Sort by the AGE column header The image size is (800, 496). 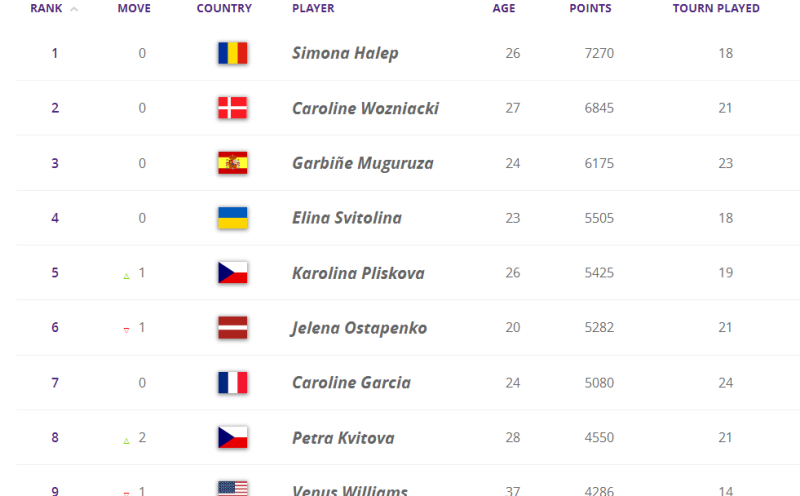504,8
